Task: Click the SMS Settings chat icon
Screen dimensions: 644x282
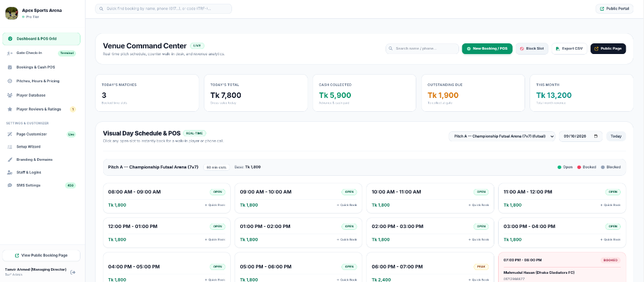Action: pyautogui.click(x=10, y=185)
